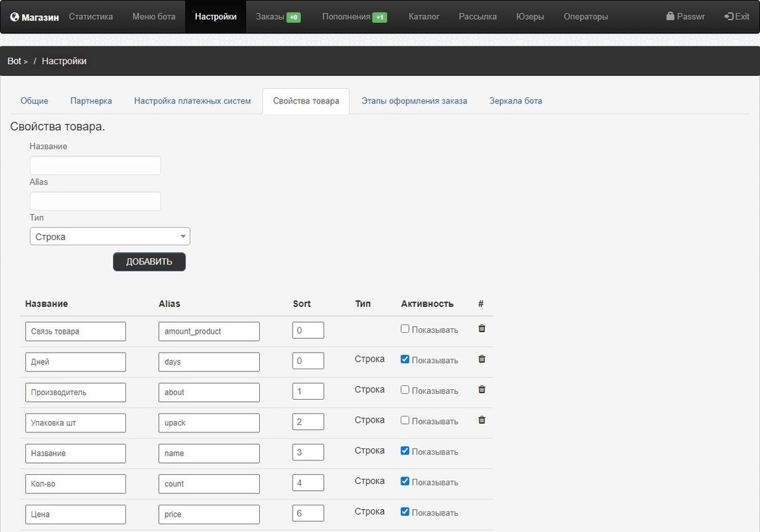760x532 pixels.
Task: Open the Каталог menu item
Action: (x=423, y=17)
